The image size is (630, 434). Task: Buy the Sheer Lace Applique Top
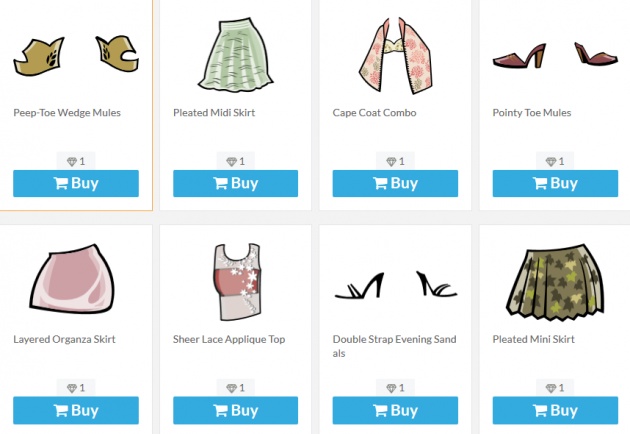235,410
